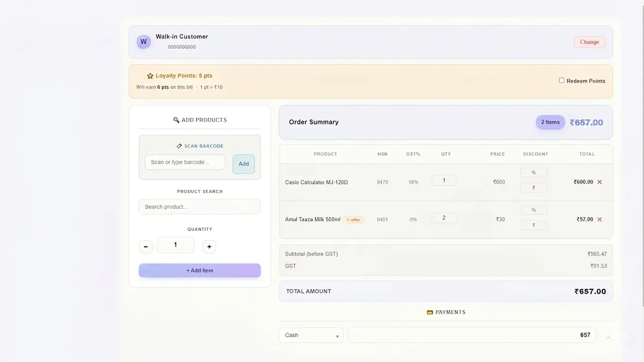Click the W customer avatar

[x=143, y=41]
